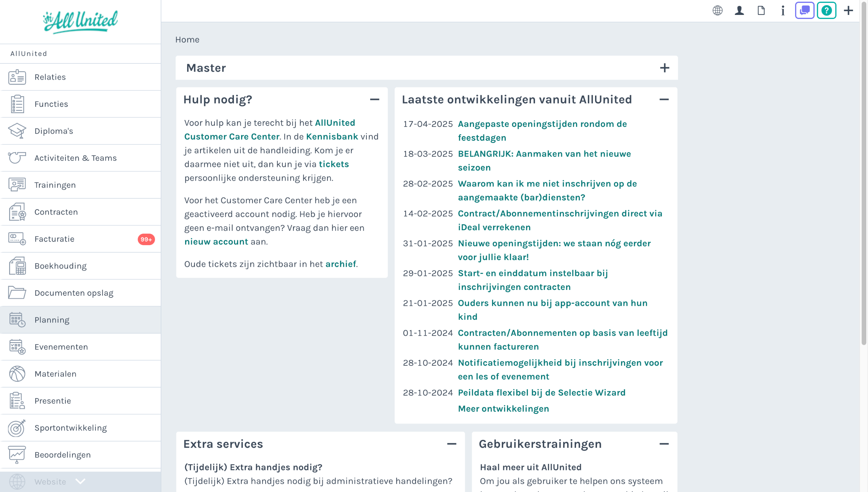The height and width of the screenshot is (492, 868).
Task: Open Waarom kan ik me niet inschrijven article
Action: (x=548, y=191)
